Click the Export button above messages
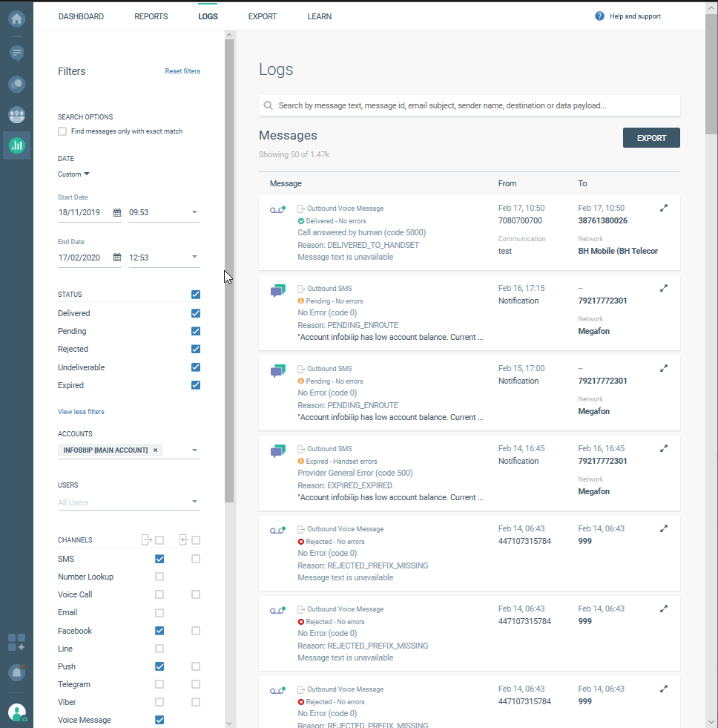This screenshot has height=728, width=718. 651,138
